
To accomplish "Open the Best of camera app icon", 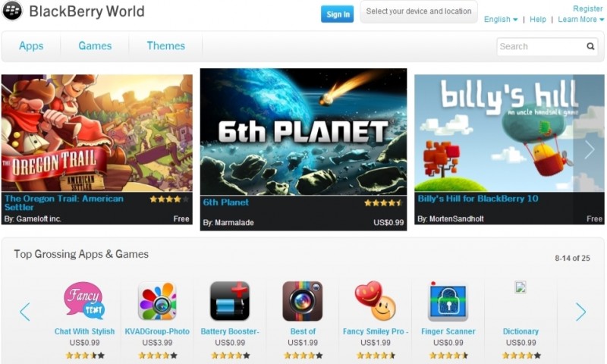I will click(302, 301).
